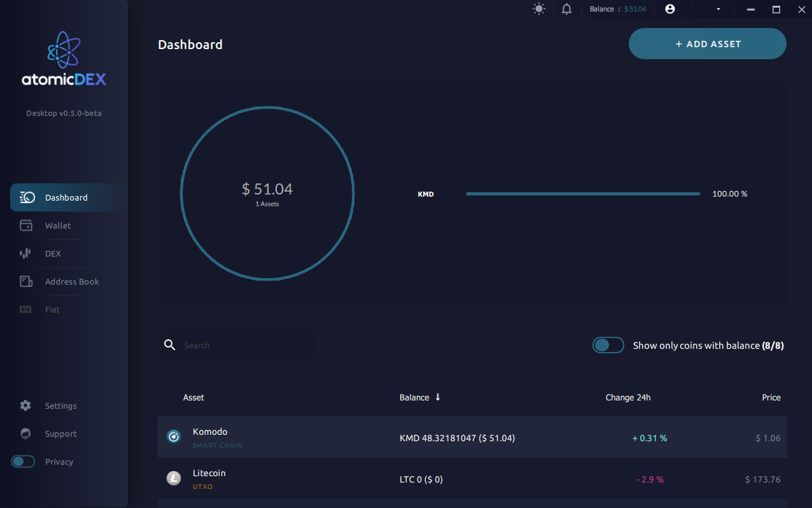
Task: Click the ADD ASSET button
Action: pos(707,43)
